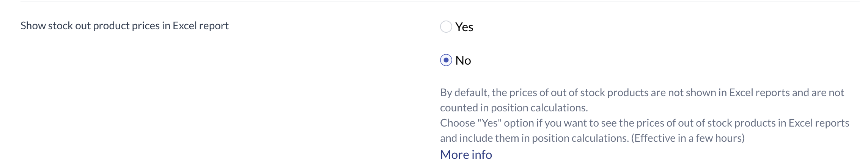Click the "Show stock out product prices" setting label
The image size is (868, 168).
click(x=124, y=25)
